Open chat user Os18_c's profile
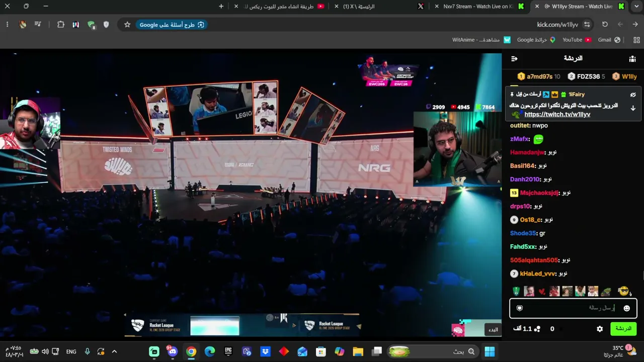The image size is (644, 362). click(x=531, y=220)
